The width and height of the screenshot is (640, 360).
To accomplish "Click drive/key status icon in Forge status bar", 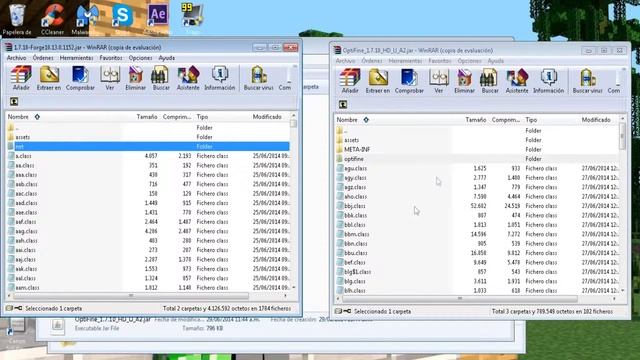I will pyautogui.click(x=14, y=308).
